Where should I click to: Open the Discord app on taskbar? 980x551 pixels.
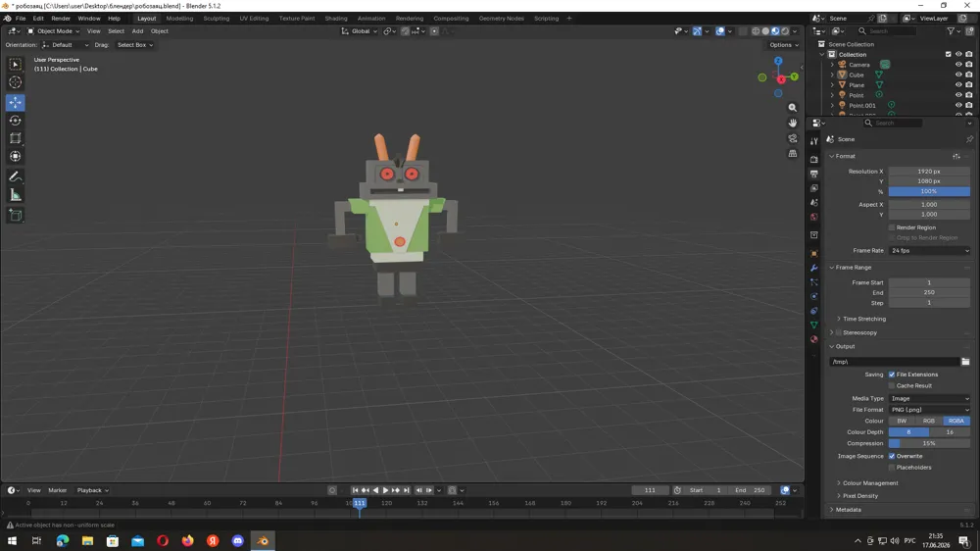tap(237, 541)
